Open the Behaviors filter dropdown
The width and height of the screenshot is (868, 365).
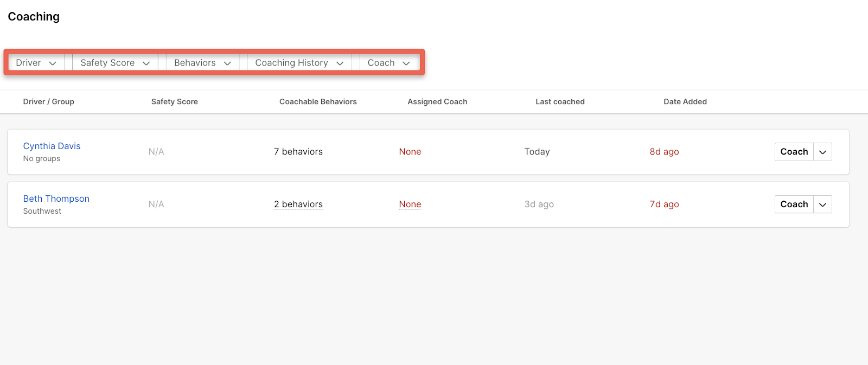pyautogui.click(x=202, y=63)
